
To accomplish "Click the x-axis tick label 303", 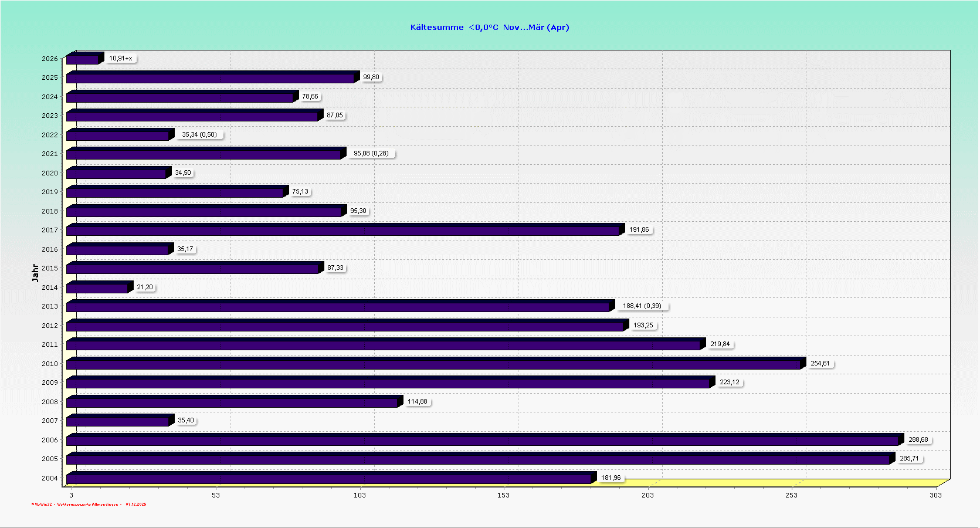I will 935,495.
